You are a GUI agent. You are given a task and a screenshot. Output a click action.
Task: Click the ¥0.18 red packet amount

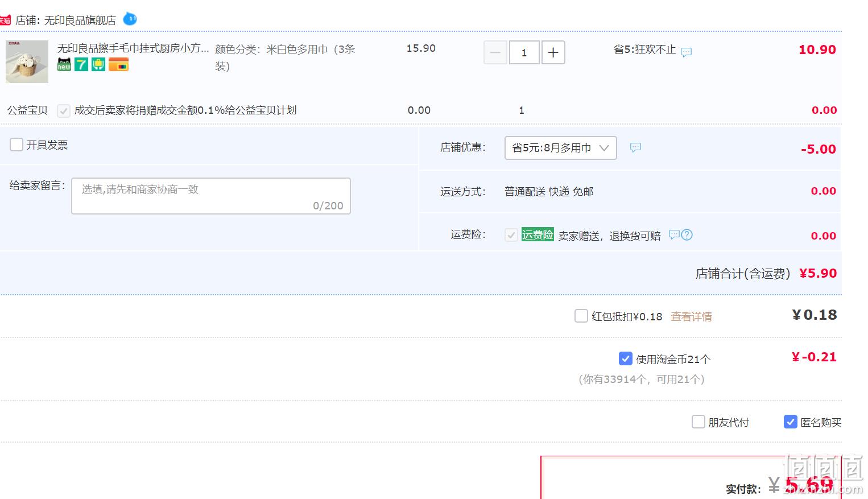pyautogui.click(x=815, y=315)
